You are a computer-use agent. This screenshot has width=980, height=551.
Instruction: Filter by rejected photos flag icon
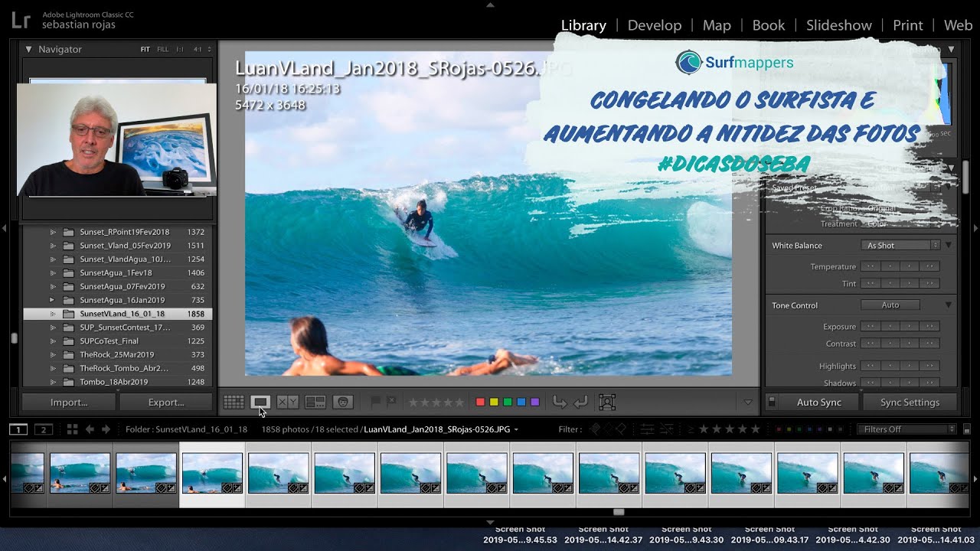point(621,429)
